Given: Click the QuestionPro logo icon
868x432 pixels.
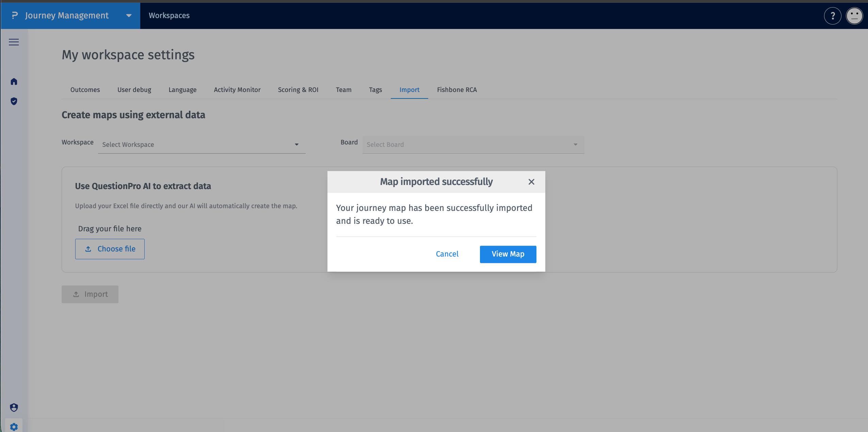Looking at the screenshot, I should [14, 16].
